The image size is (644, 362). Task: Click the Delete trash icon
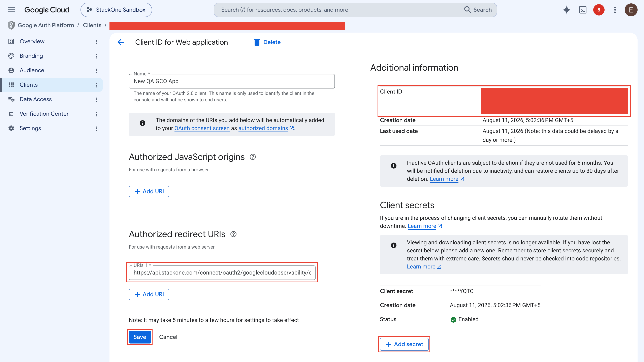click(x=257, y=42)
